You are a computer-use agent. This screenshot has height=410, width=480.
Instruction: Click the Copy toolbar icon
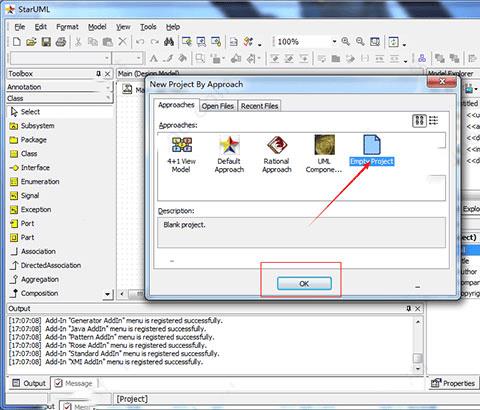[93, 42]
